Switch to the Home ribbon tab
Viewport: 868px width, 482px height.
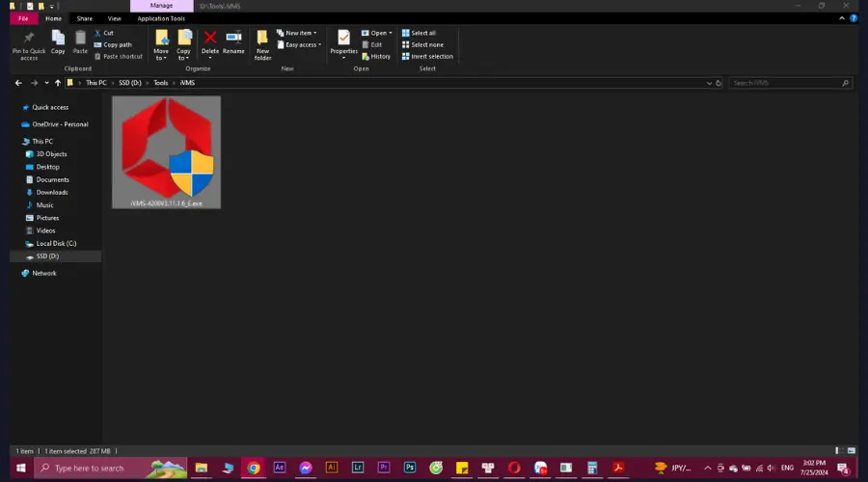(x=54, y=18)
